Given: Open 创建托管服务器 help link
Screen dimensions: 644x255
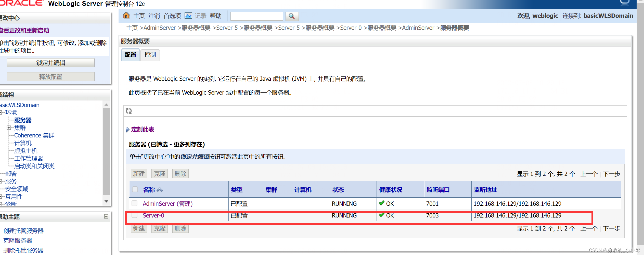Looking at the screenshot, I should (x=23, y=231).
